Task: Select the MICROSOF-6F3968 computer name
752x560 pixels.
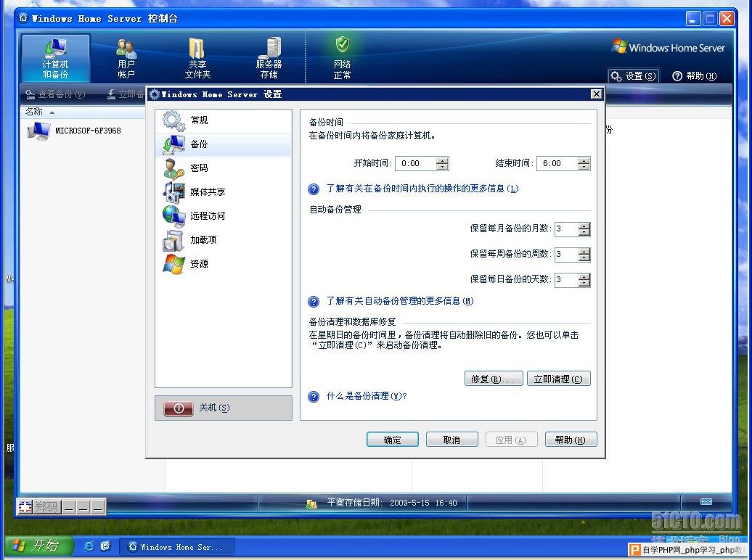Action: point(89,131)
